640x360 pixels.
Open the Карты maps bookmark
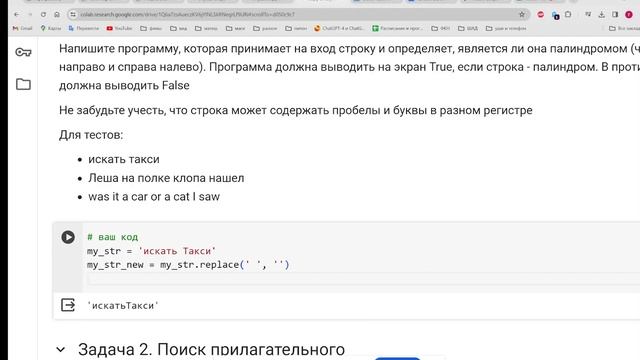[51, 28]
